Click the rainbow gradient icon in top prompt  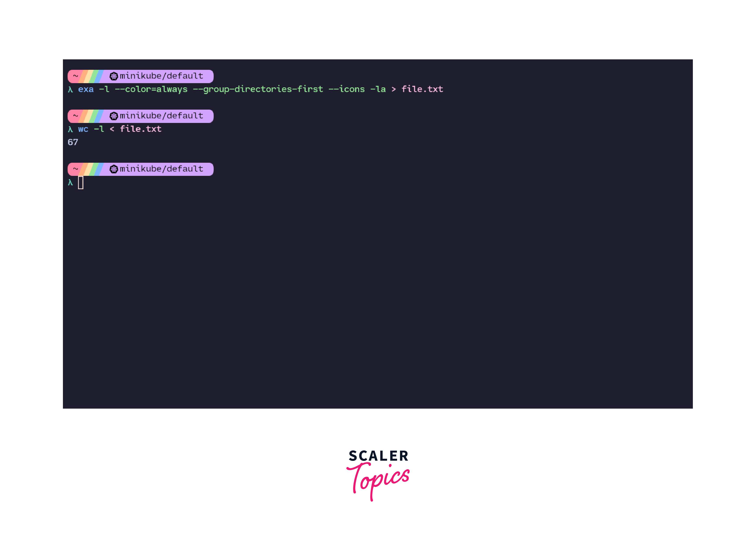point(96,76)
